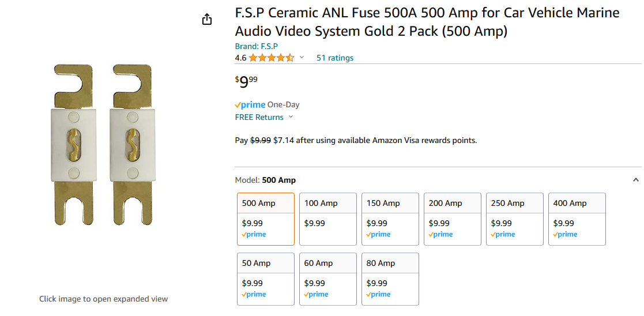The image size is (644, 316).
Task: Collapse the Model options section chevron
Action: 636,180
